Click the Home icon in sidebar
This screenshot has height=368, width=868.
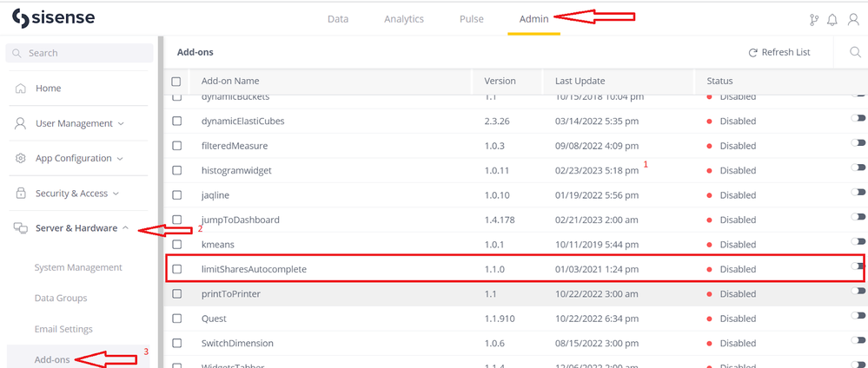(20, 89)
